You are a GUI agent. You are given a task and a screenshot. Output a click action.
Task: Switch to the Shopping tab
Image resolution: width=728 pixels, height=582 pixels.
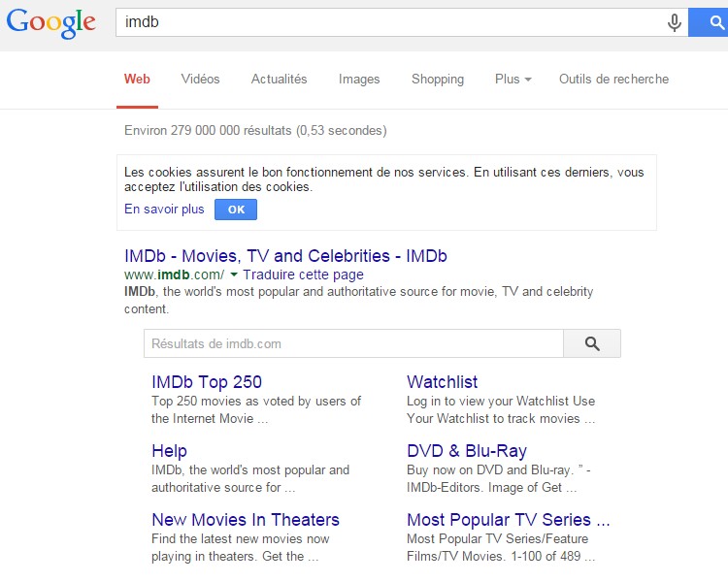pyautogui.click(x=438, y=80)
